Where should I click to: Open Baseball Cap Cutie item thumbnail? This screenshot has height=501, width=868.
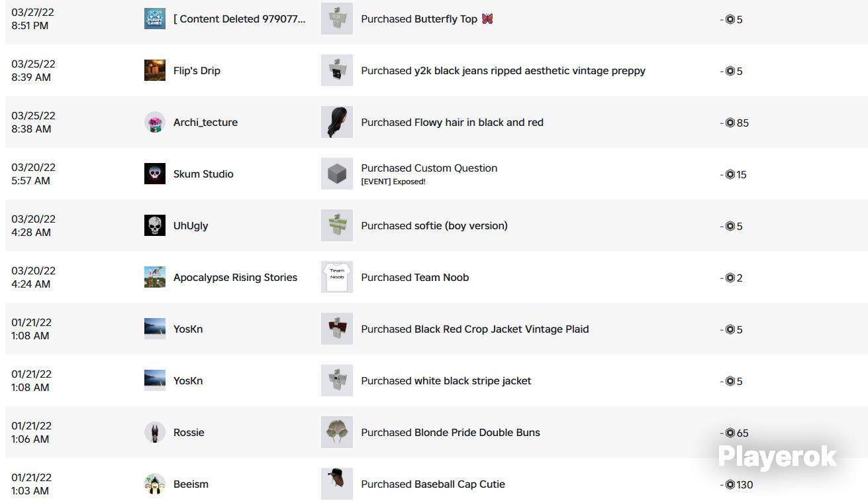tap(337, 484)
